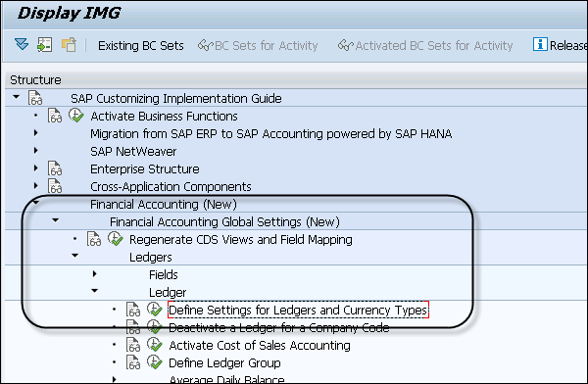
Task: Open documentation icon for Cross-Application Components
Action: tap(55, 186)
